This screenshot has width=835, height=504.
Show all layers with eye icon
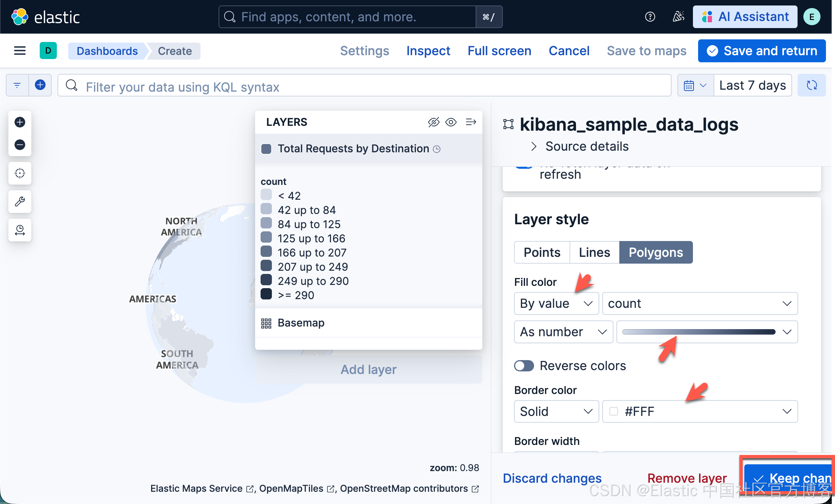[451, 122]
